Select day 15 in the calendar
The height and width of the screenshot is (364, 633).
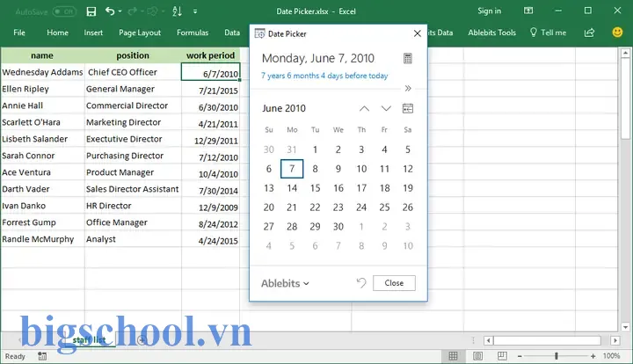[315, 188]
